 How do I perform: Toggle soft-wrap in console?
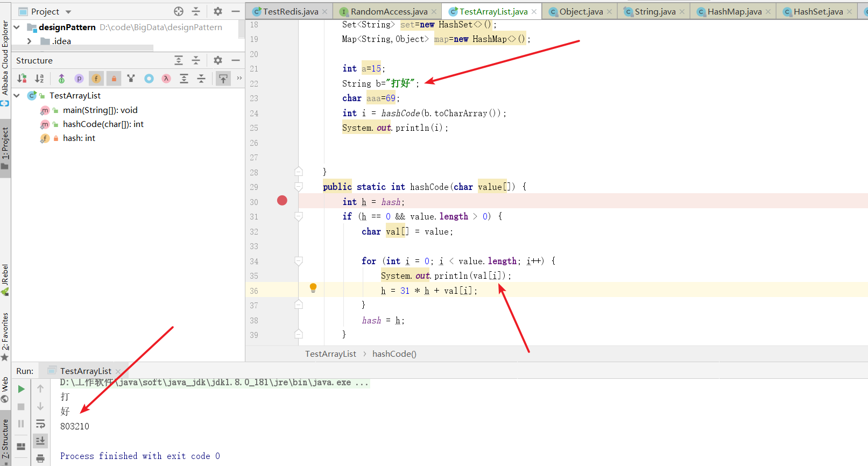coord(40,423)
